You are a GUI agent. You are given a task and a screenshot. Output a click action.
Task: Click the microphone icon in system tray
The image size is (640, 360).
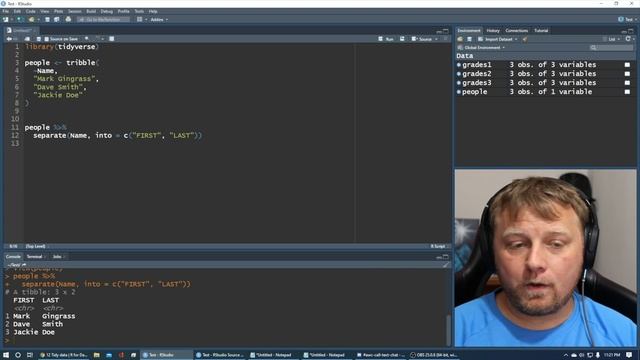(x=598, y=355)
